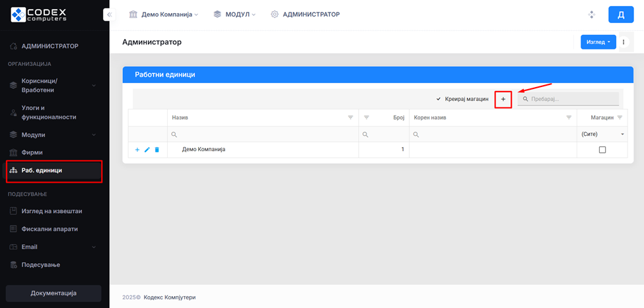
Task: Click the pencil edit icon for Демо Компанија
Action: click(147, 150)
